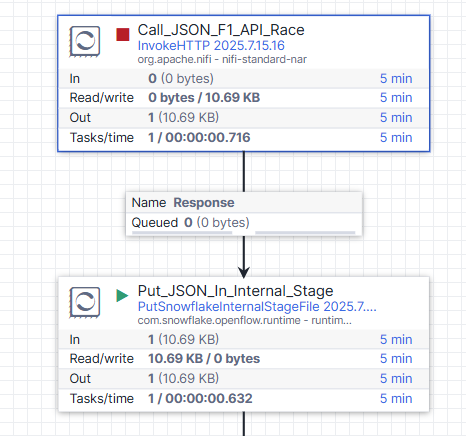466x436 pixels.
Task: Select the Put_JSON_In_Internal_Stage processor title
Action: pos(235,291)
